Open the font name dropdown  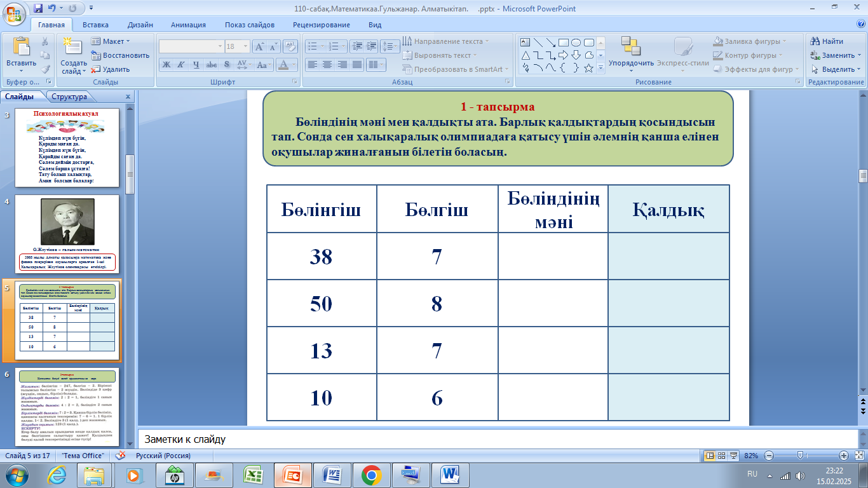(220, 46)
